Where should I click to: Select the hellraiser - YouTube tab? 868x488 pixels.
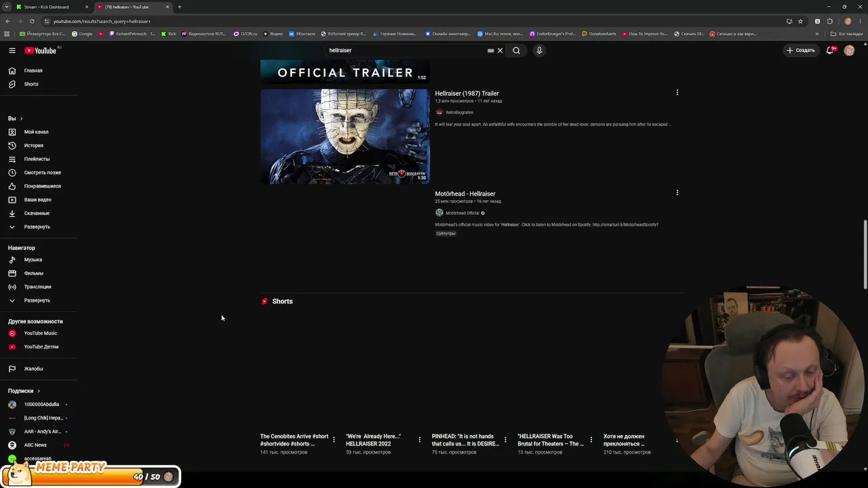tap(132, 7)
